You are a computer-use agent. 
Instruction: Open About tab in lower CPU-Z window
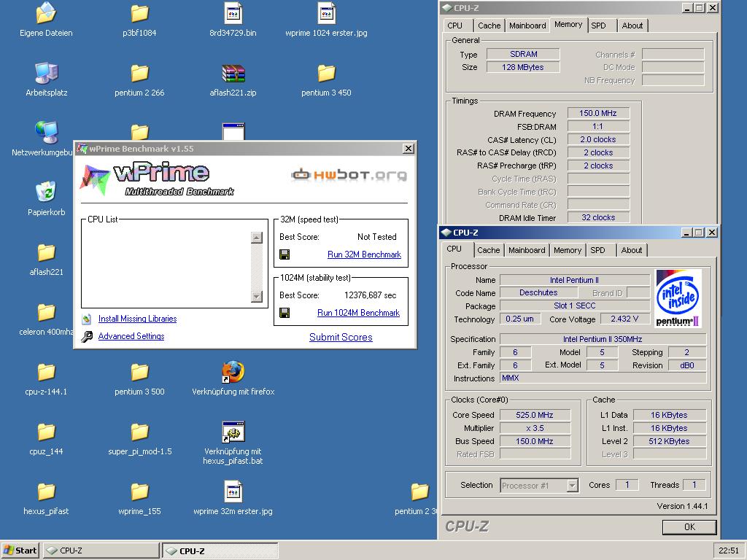click(x=631, y=250)
